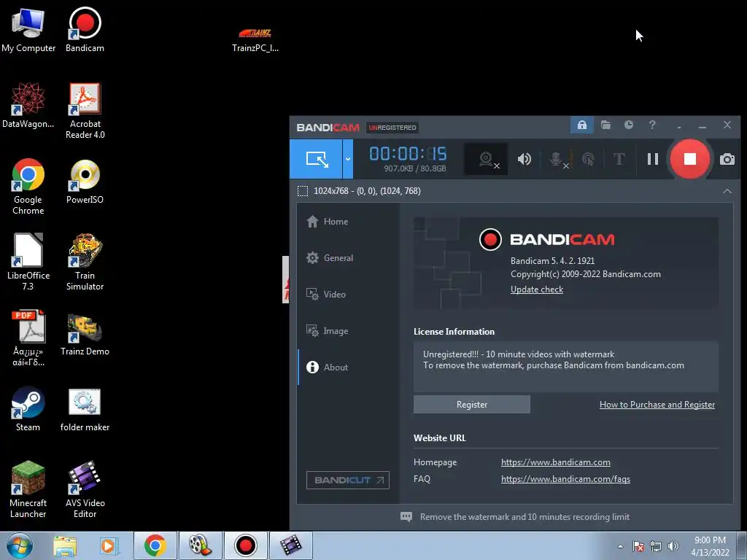Screen dimensions: 747x560
Task: Open the Windows Start menu
Action: (x=20, y=545)
